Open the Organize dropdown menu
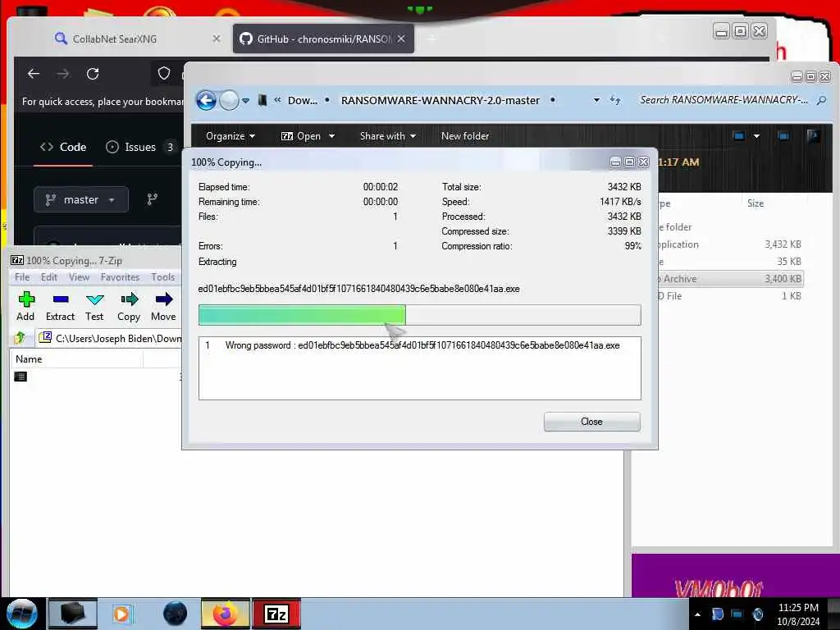The image size is (840, 630). point(231,136)
